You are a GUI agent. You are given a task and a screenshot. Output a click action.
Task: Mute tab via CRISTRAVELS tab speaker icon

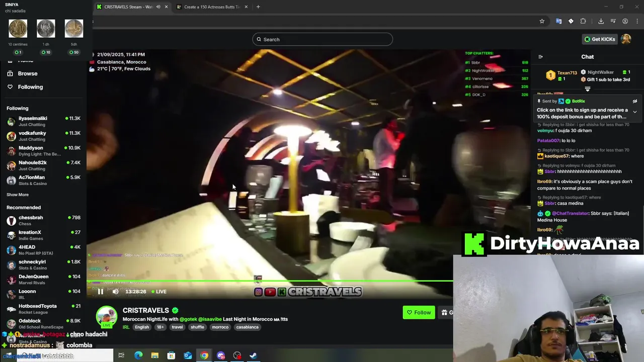[x=158, y=7]
